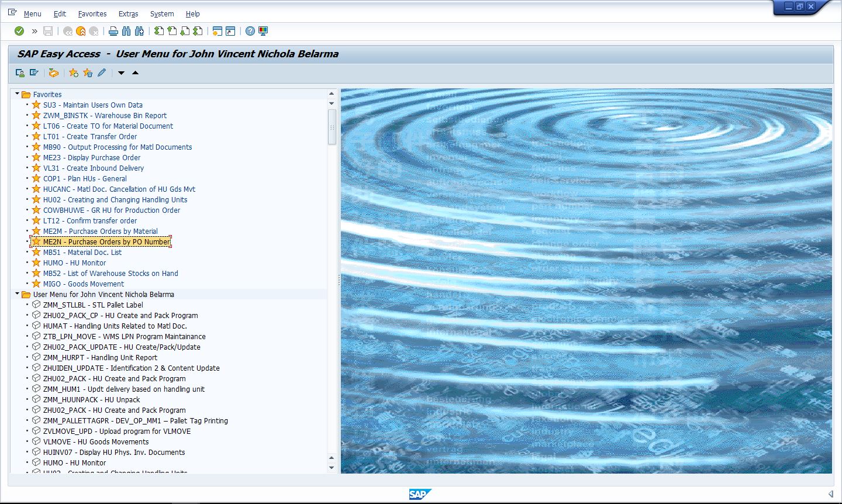
Task: Open the window system menu icon beside Menu
Action: 12,12
